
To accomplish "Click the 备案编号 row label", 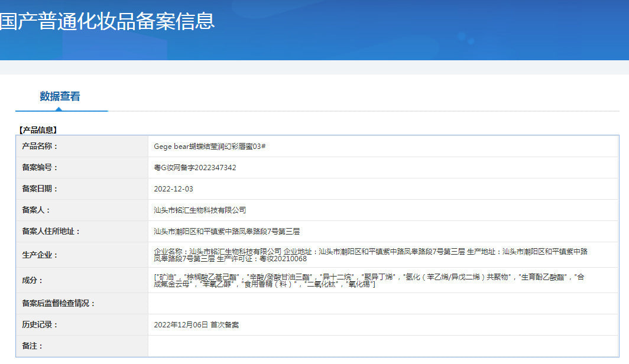I will pyautogui.click(x=40, y=167).
